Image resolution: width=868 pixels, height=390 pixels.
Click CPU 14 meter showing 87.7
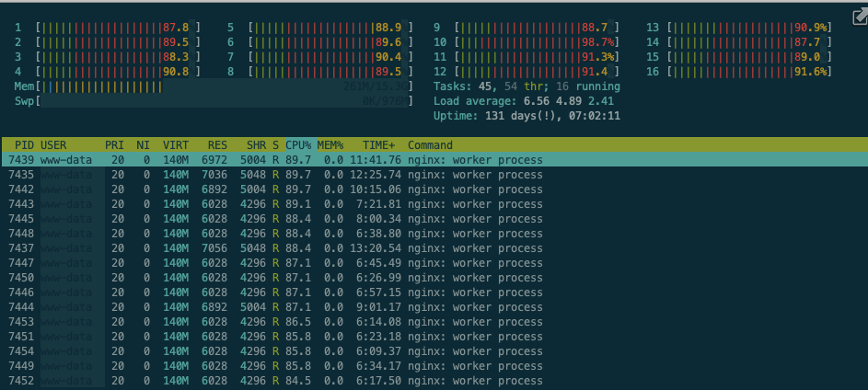point(749,42)
